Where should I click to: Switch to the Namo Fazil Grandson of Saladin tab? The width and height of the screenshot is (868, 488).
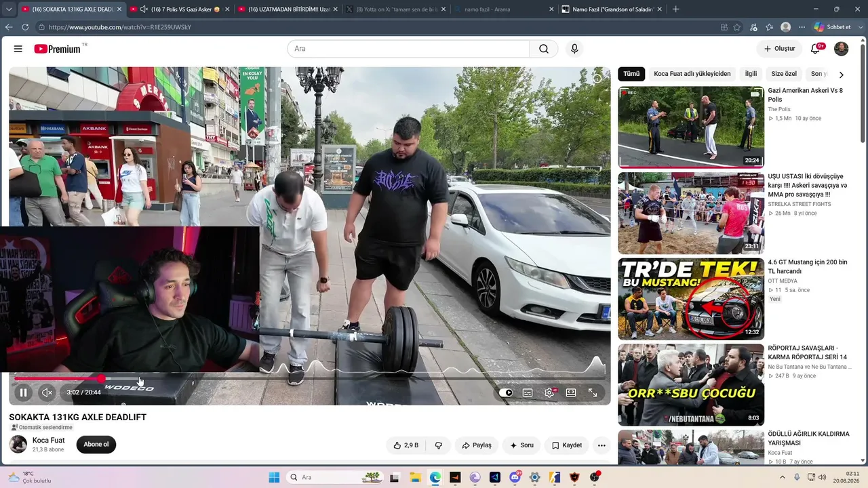tap(612, 9)
